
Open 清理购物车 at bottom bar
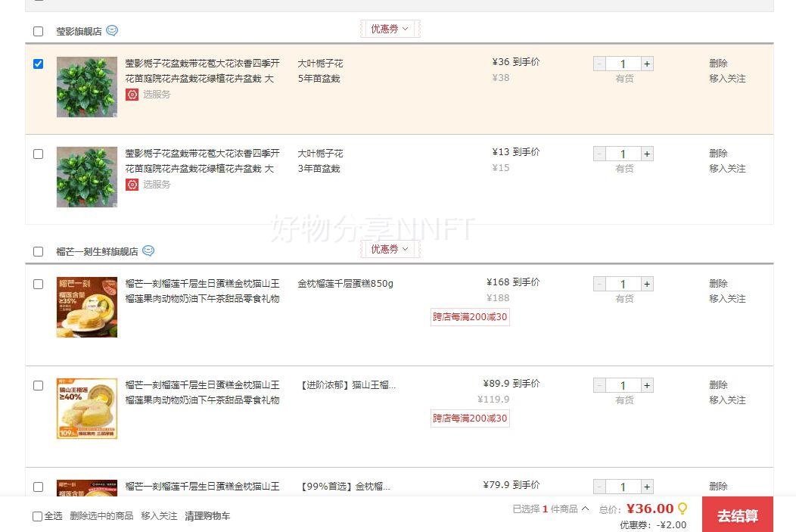tap(207, 516)
